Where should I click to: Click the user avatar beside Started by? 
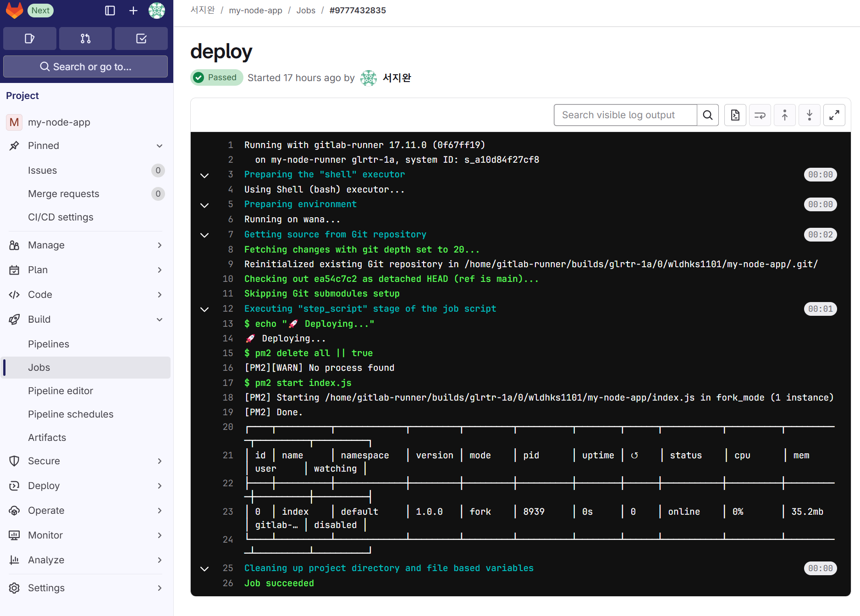point(369,78)
